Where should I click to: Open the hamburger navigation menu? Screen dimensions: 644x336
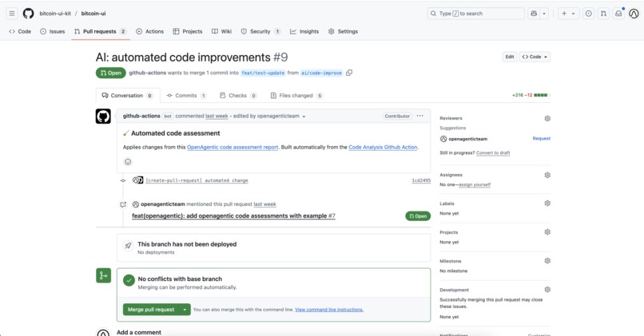[x=12, y=14]
